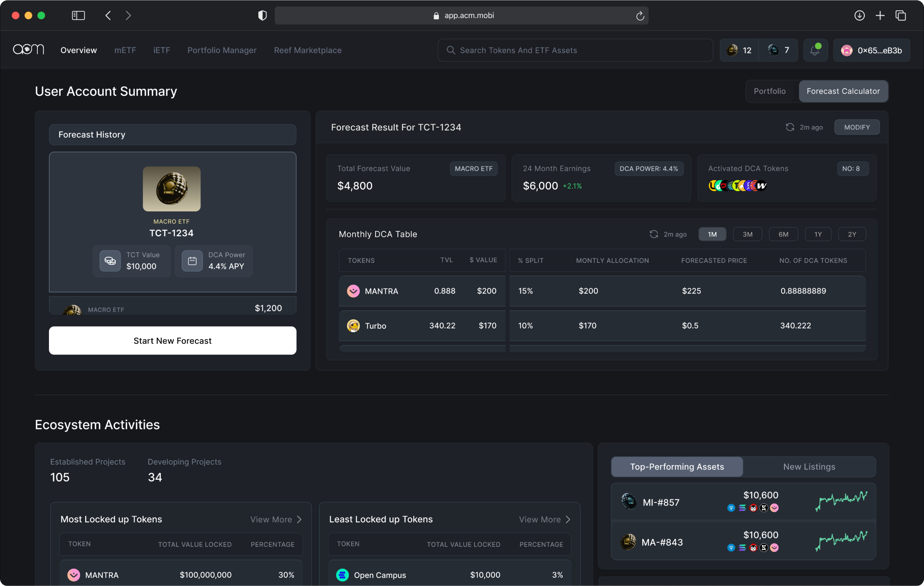Image resolution: width=924 pixels, height=586 pixels.
Task: Open the Overview nav item
Action: pos(79,50)
